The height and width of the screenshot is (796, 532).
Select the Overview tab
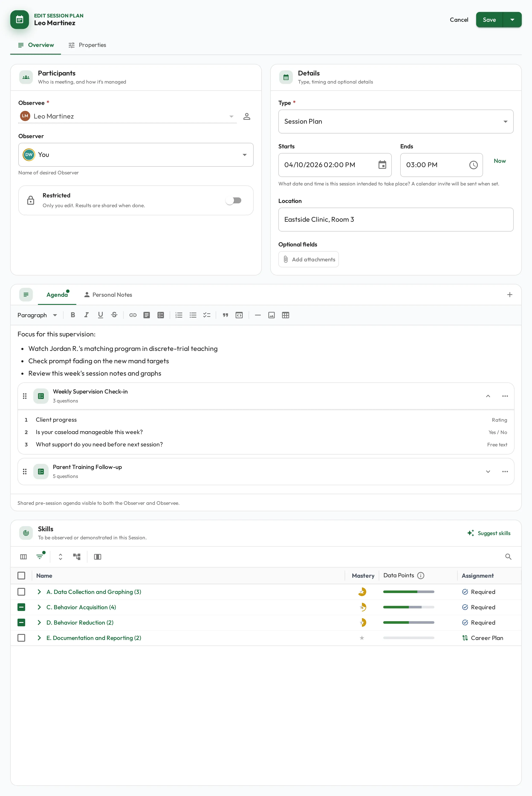pos(36,45)
